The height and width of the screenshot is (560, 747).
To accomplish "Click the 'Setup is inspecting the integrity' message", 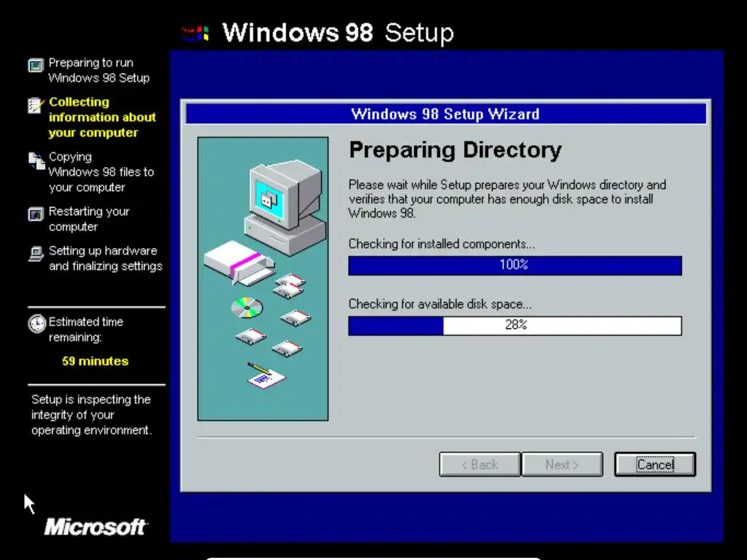I will [x=91, y=415].
